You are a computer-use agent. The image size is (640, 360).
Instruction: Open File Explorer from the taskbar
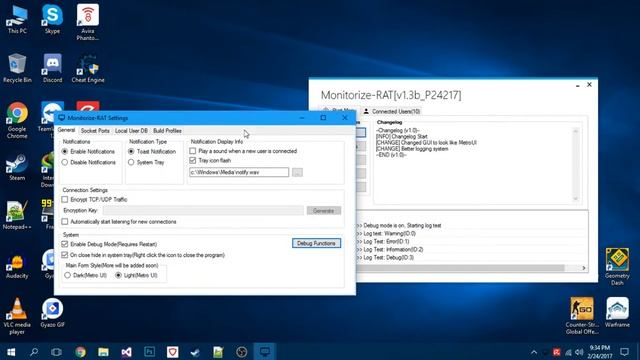103,352
